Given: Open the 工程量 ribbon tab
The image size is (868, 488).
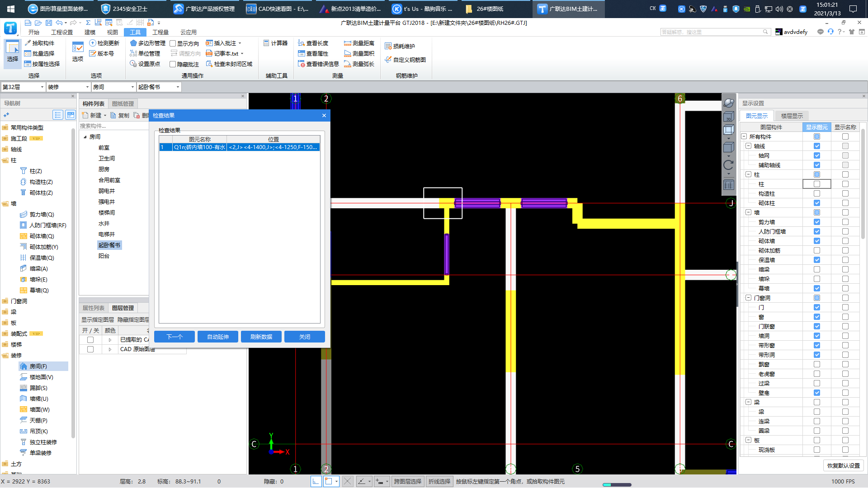Looking at the screenshot, I should point(160,32).
